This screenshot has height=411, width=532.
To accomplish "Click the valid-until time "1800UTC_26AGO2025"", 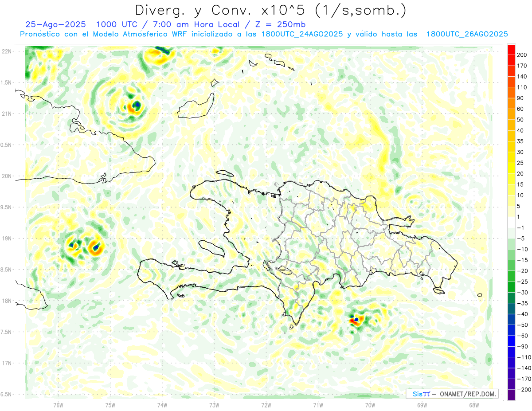I will pyautogui.click(x=467, y=34).
